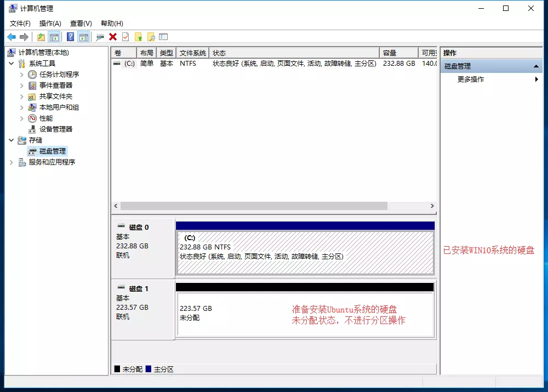Viewport: 548px width, 392px height.
Task: Select the 223.57 GB 未分配 space
Action: click(x=305, y=315)
